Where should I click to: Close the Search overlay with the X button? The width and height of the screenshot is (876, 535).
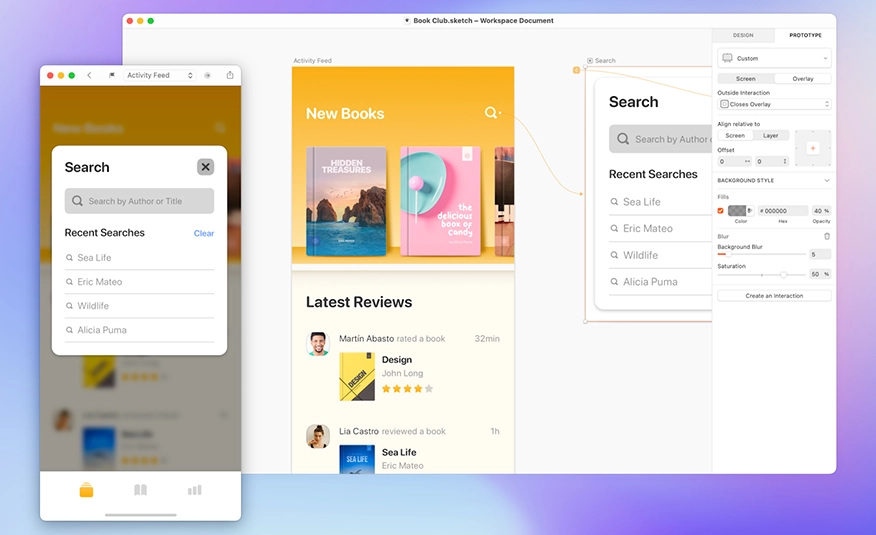(x=206, y=166)
